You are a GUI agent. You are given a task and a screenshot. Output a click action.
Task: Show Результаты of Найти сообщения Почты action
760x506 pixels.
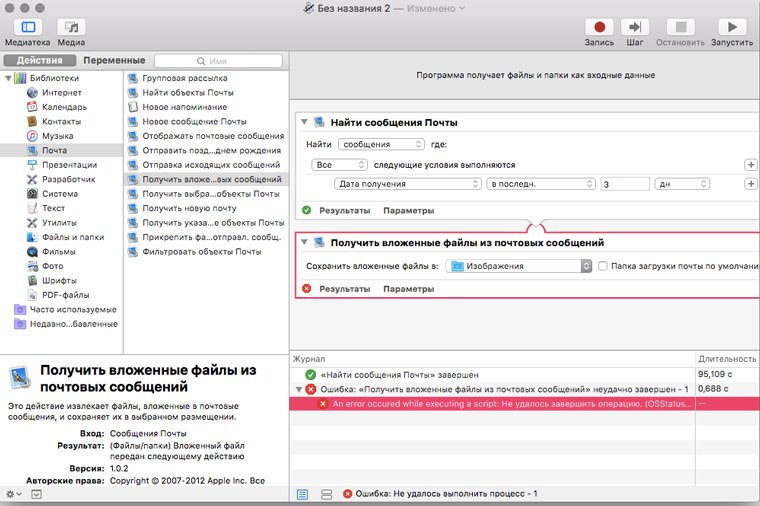pyautogui.click(x=344, y=211)
